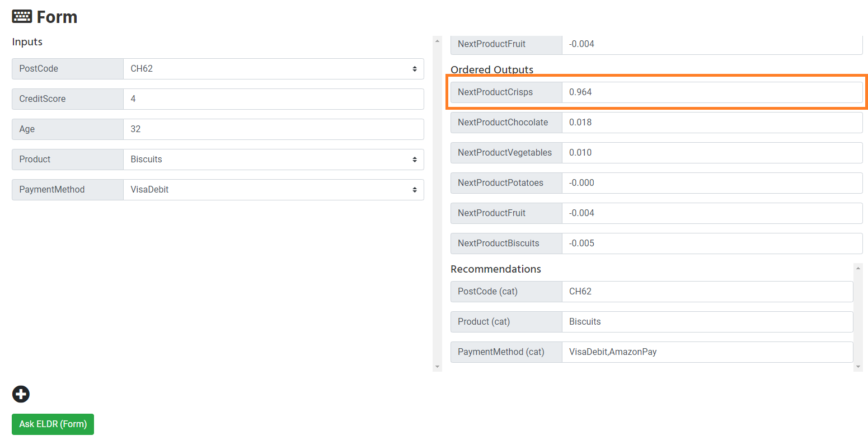Click the Ordered Outputs section heading
868x440 pixels.
click(x=492, y=69)
